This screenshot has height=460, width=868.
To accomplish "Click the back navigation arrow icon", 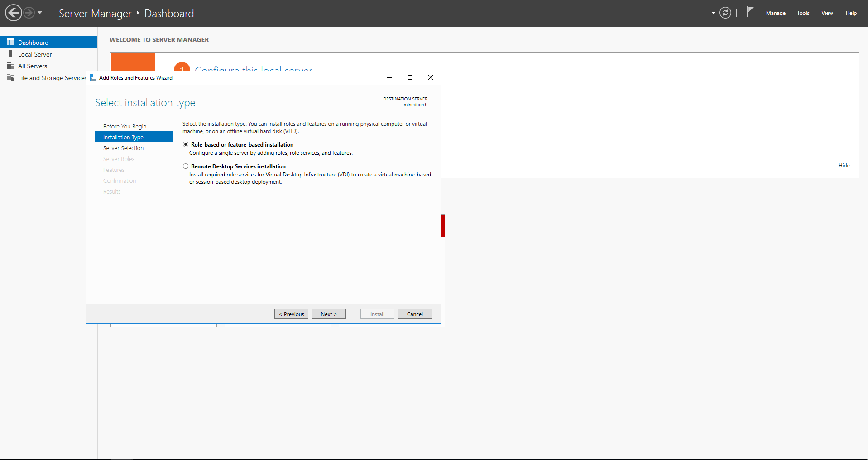I will click(14, 13).
